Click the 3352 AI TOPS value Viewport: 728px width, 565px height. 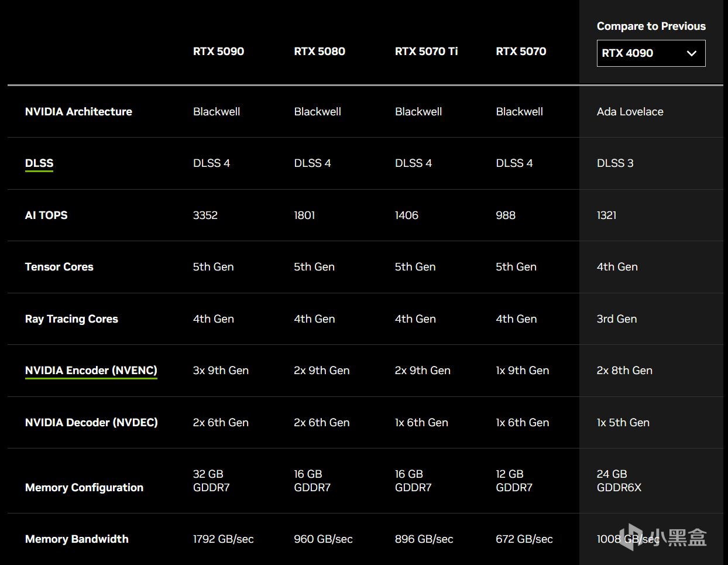205,215
